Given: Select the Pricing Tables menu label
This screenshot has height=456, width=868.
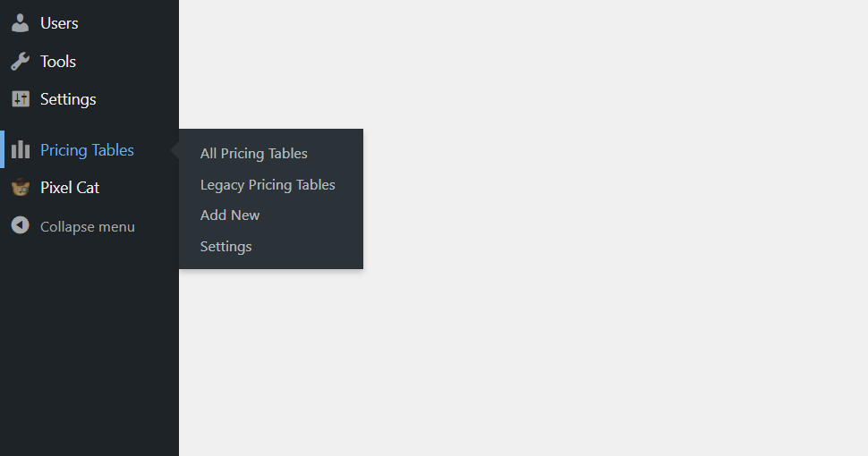Looking at the screenshot, I should pyautogui.click(x=87, y=150).
